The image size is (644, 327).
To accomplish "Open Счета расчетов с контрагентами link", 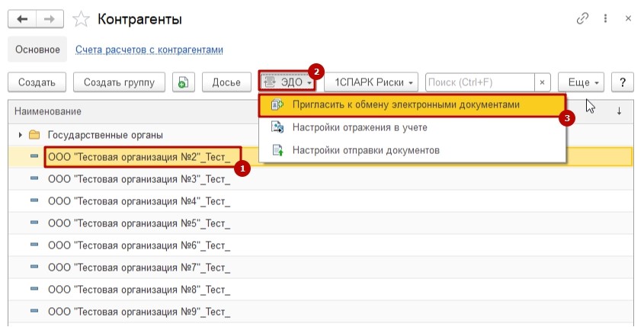I will pyautogui.click(x=149, y=50).
